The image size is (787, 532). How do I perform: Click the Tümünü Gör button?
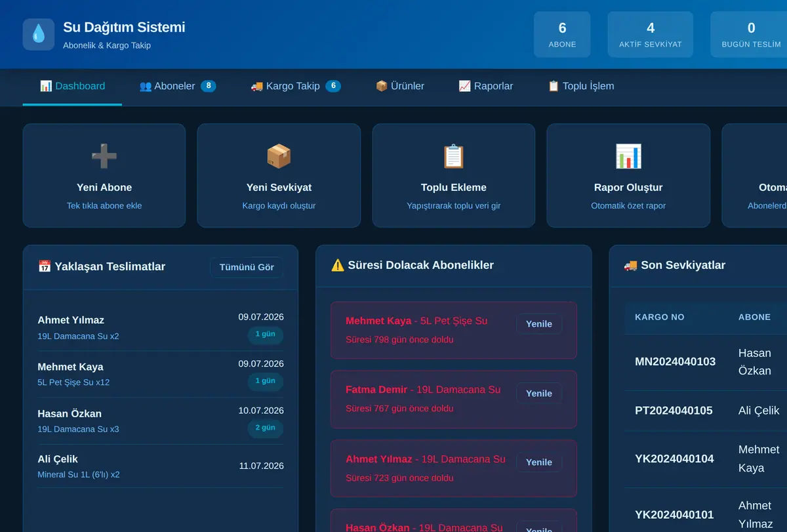point(247,268)
